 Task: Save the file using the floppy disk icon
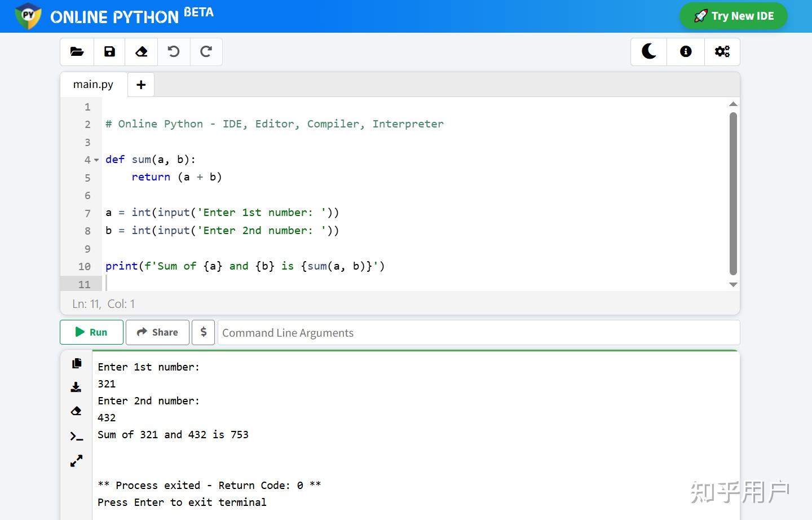(109, 52)
